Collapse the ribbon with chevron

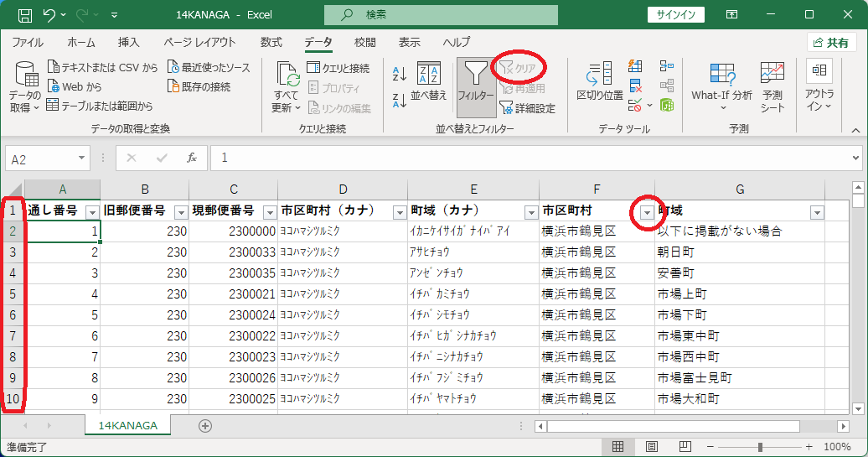click(x=855, y=130)
